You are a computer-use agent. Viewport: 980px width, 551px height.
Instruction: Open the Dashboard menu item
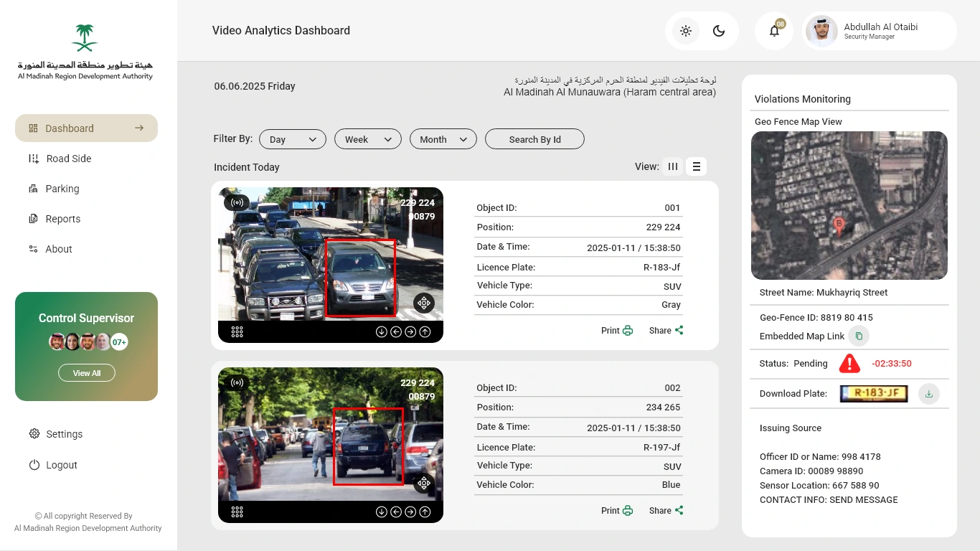[86, 128]
